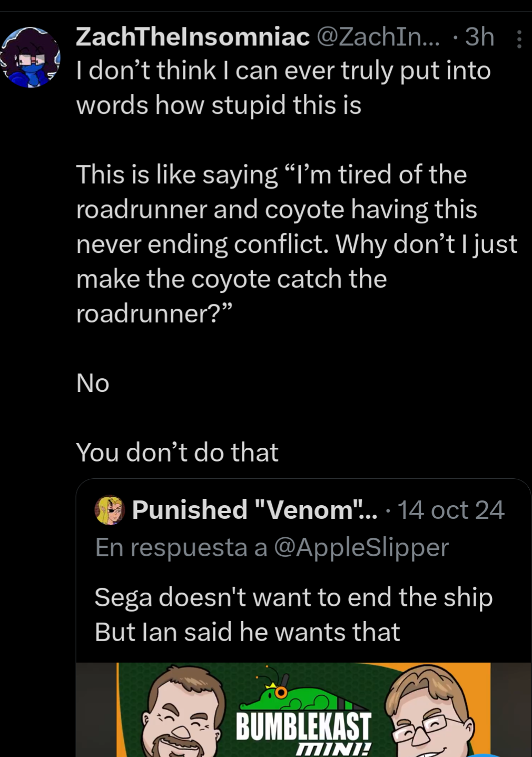Open the three-dot more options menu
The image size is (532, 757).
click(x=519, y=40)
